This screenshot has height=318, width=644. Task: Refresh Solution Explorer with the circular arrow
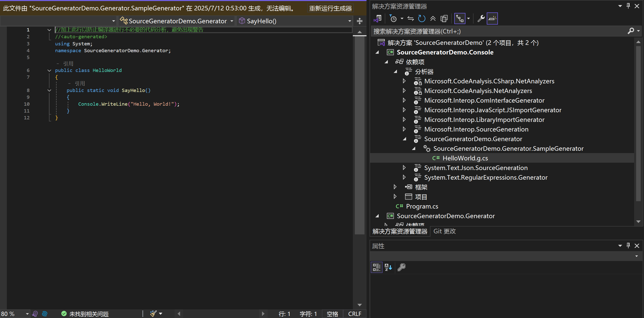coord(422,18)
